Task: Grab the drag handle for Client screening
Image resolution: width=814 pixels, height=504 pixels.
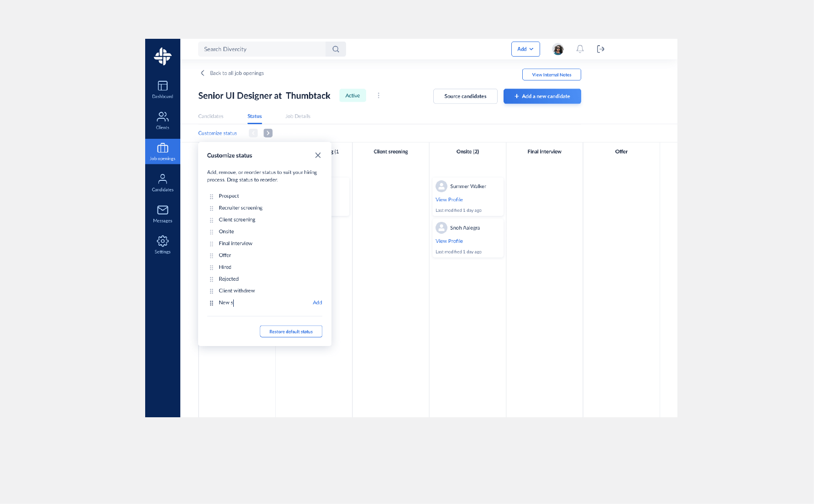Action: (x=211, y=220)
